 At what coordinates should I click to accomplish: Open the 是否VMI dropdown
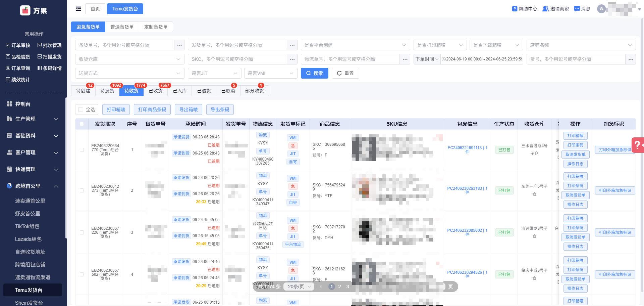click(271, 73)
